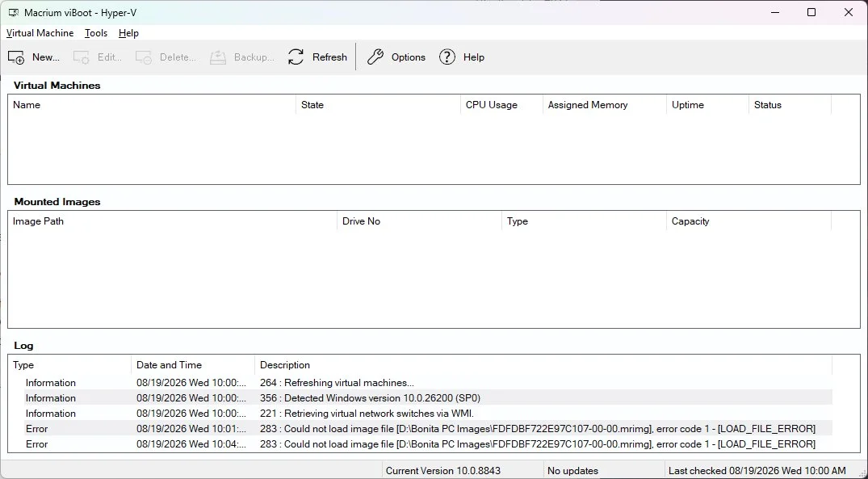The width and height of the screenshot is (868, 479).
Task: Sort virtual machines by Name column
Action: [x=153, y=105]
